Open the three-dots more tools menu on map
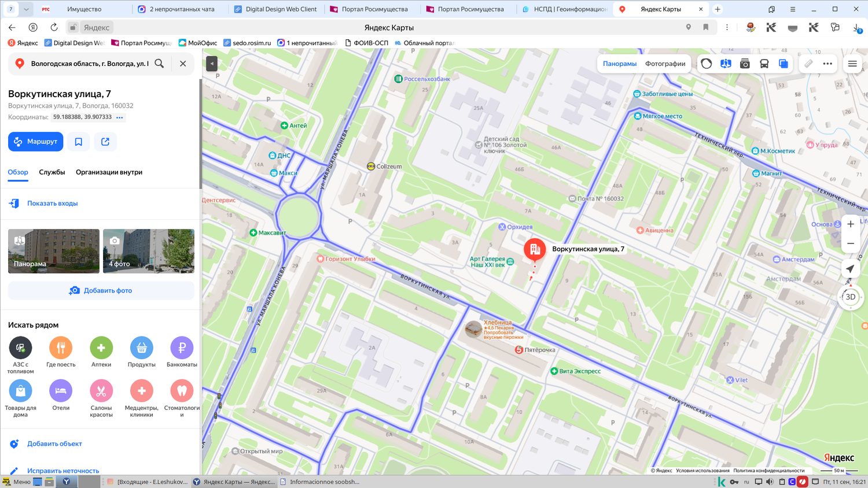Viewport: 868px width, 488px height. coord(827,64)
